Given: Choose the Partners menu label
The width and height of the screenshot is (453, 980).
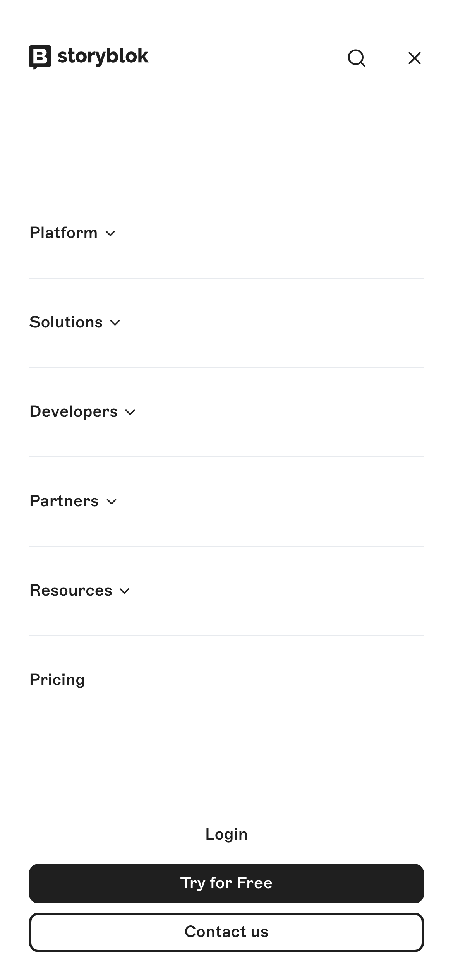Looking at the screenshot, I should point(64,501).
